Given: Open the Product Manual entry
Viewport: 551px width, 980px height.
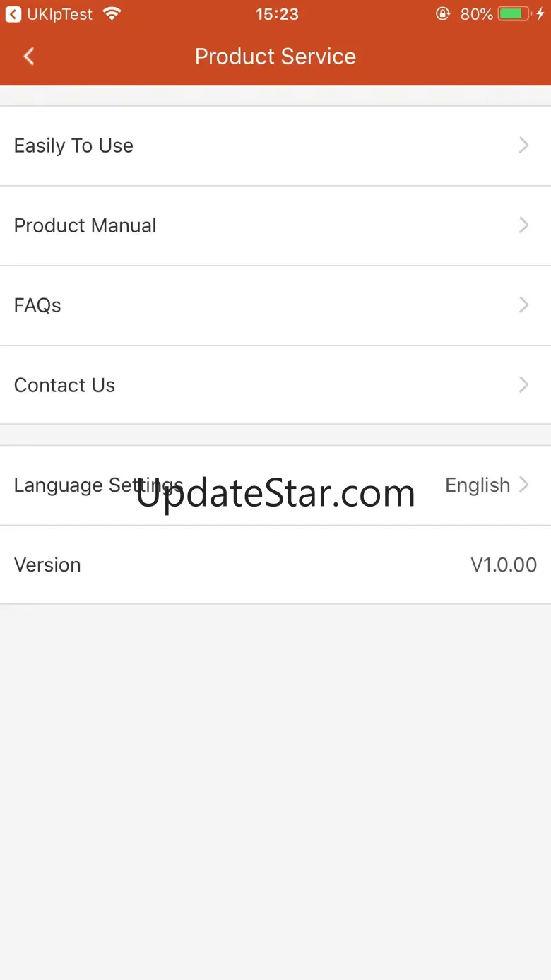Looking at the screenshot, I should coord(275,226).
